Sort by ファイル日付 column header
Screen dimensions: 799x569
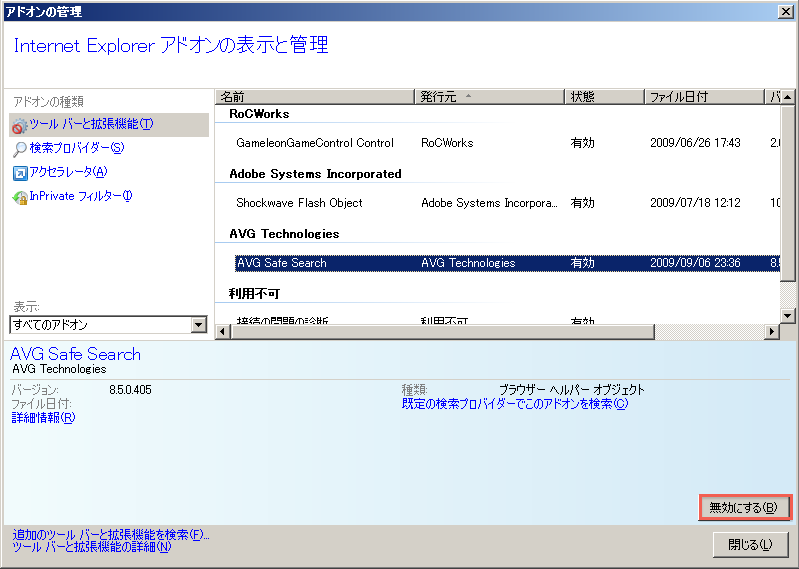point(705,96)
